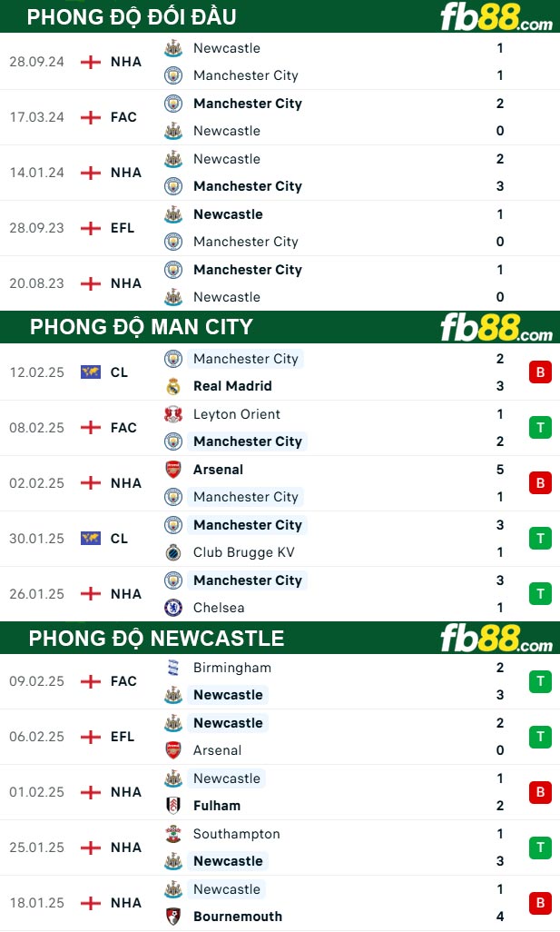560x932 pixels.
Task: Click green T badge for Birmingham match
Action: click(x=540, y=681)
